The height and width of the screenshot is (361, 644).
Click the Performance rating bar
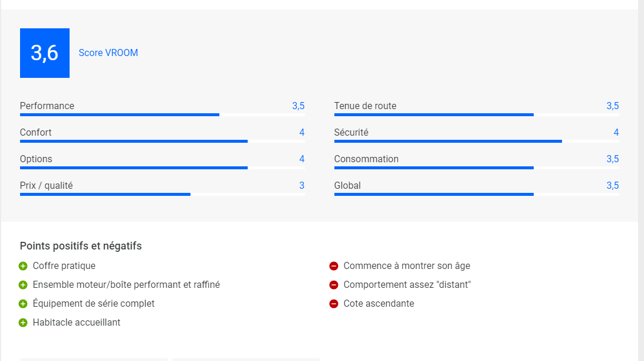click(x=162, y=115)
